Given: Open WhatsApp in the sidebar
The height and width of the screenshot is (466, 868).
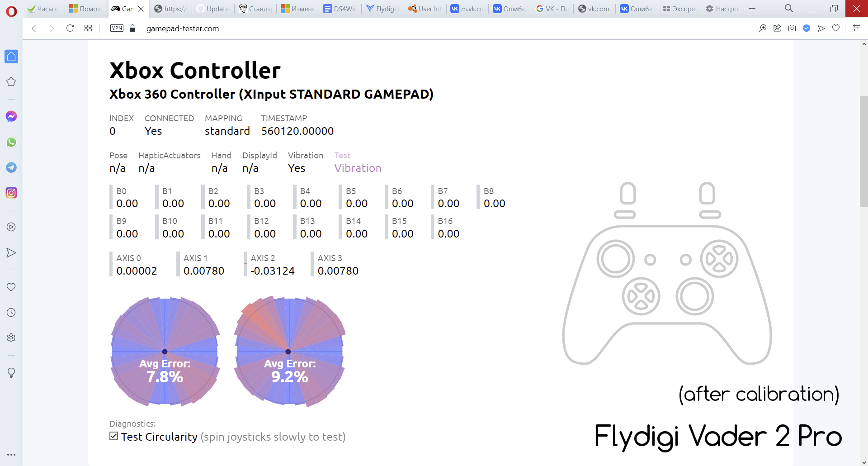Looking at the screenshot, I should tap(11, 142).
